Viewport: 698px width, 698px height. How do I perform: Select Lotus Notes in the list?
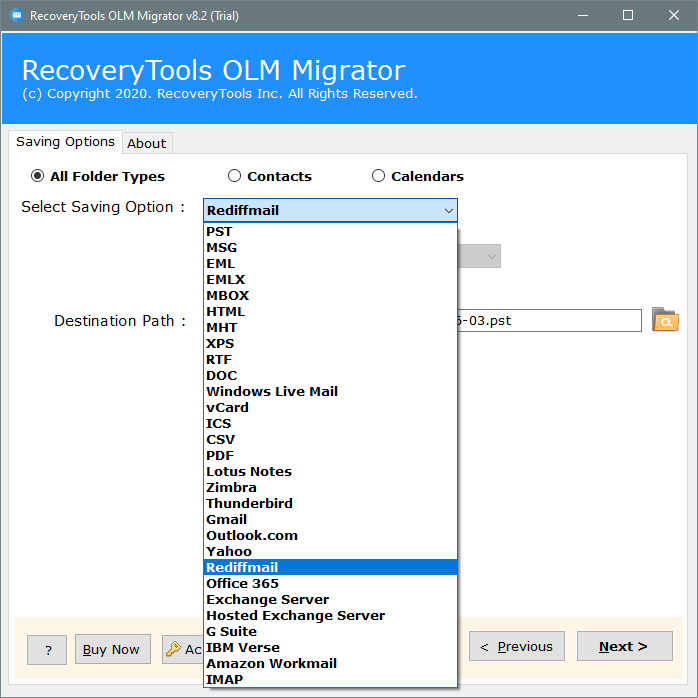(330, 472)
